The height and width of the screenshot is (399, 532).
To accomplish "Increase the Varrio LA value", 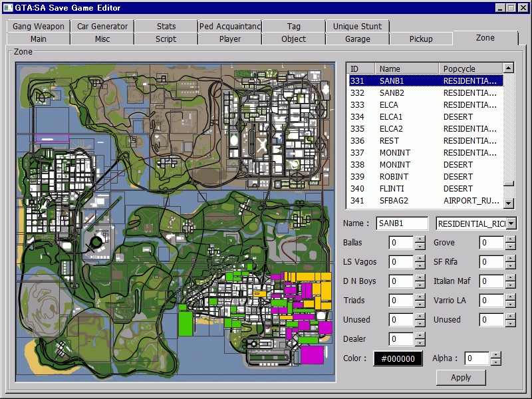I will [x=510, y=297].
